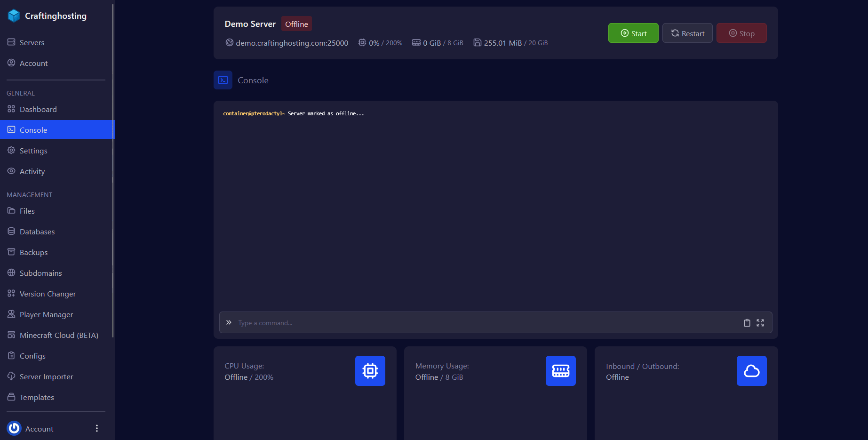The image size is (868, 440).
Task: Go to the Dashboard page
Action: pos(56,109)
